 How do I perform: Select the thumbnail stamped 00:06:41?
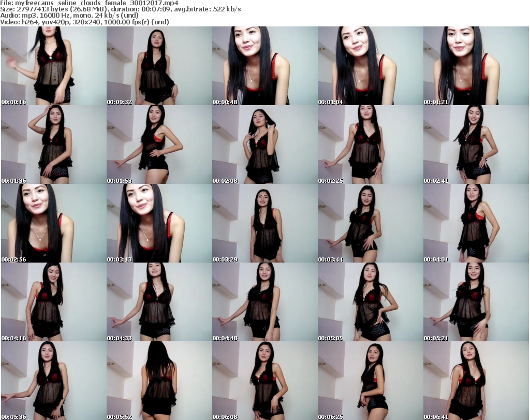pyautogui.click(x=476, y=381)
